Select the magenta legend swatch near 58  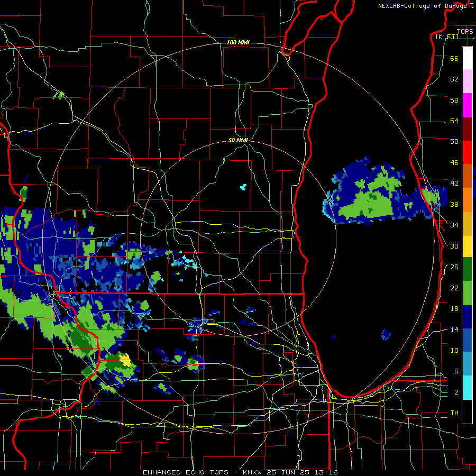point(467,105)
